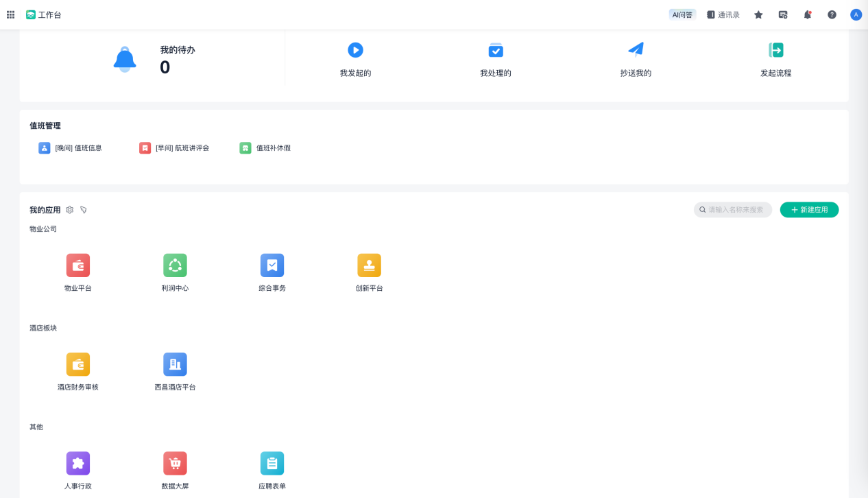
Task: Open the 数据大屏 app
Action: [175, 463]
